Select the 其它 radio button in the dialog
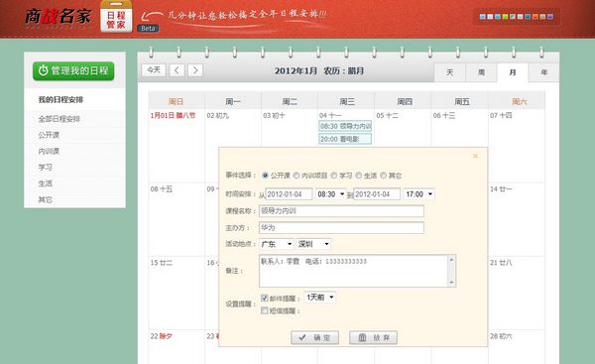Viewport: 595px width, 364px height. pos(383,176)
